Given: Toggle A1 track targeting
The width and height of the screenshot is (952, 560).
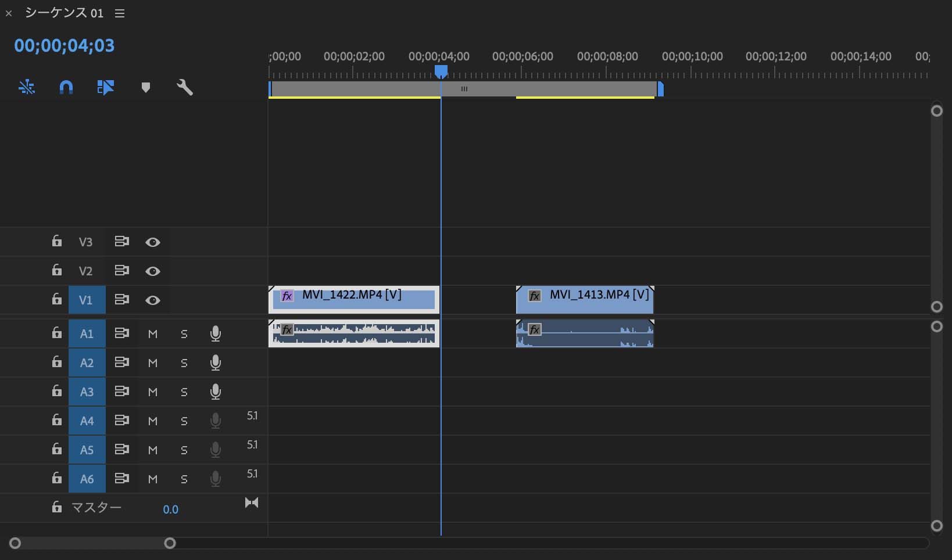Looking at the screenshot, I should tap(87, 333).
